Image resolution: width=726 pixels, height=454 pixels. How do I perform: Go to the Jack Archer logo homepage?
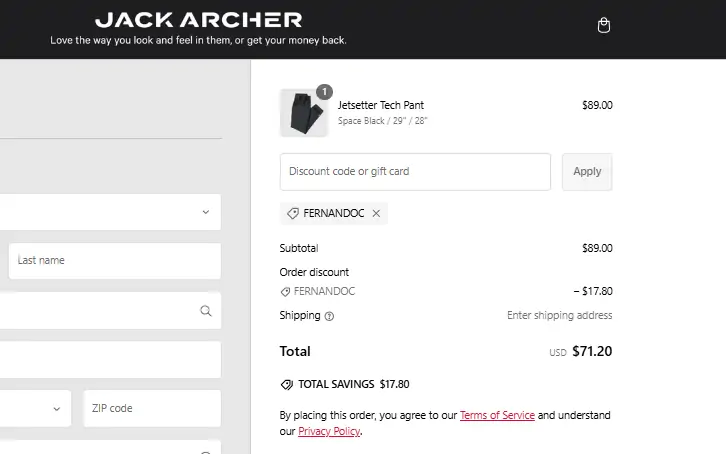coord(198,20)
